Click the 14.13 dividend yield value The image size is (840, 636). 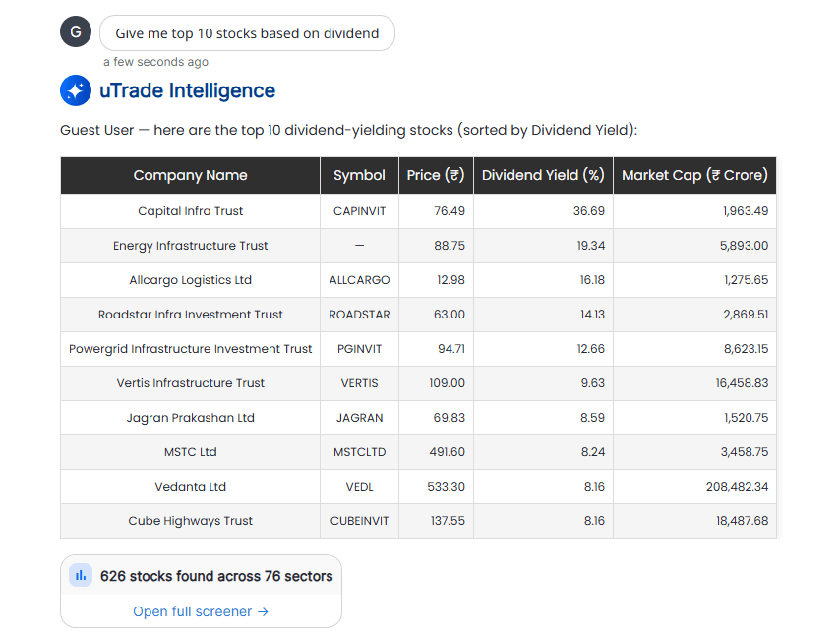pos(592,315)
